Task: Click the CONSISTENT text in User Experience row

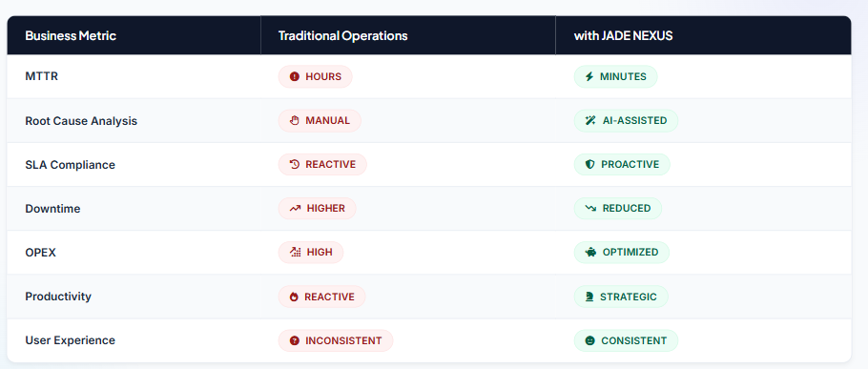Action: pyautogui.click(x=634, y=340)
